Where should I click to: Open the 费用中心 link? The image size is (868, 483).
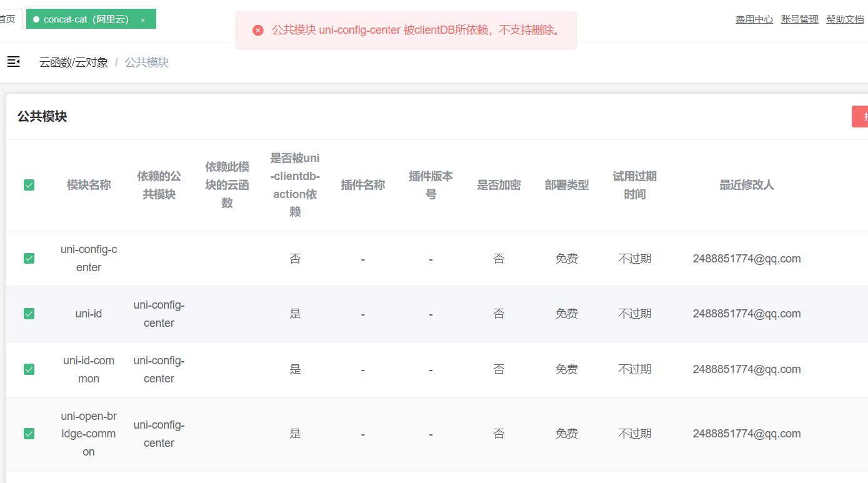click(754, 19)
